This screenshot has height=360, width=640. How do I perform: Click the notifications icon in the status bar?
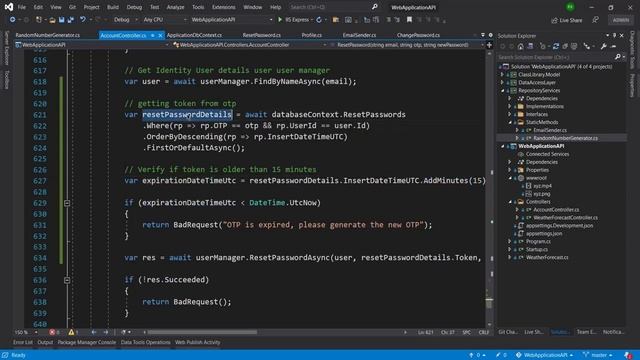tap(628, 355)
